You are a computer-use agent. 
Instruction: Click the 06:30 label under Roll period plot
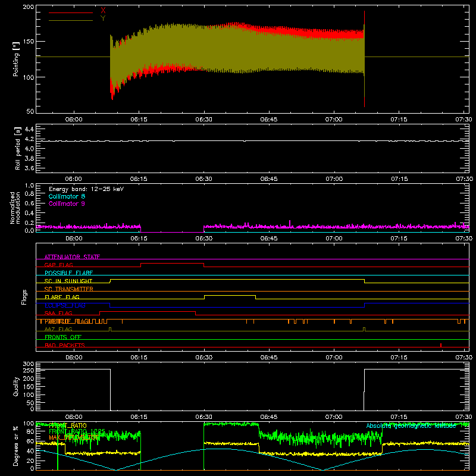coord(203,179)
